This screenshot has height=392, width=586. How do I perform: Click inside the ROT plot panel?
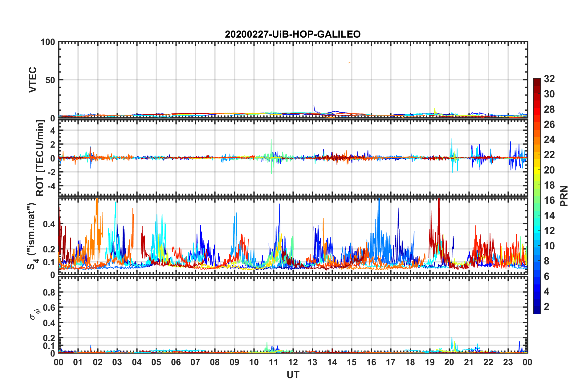coord(293,158)
